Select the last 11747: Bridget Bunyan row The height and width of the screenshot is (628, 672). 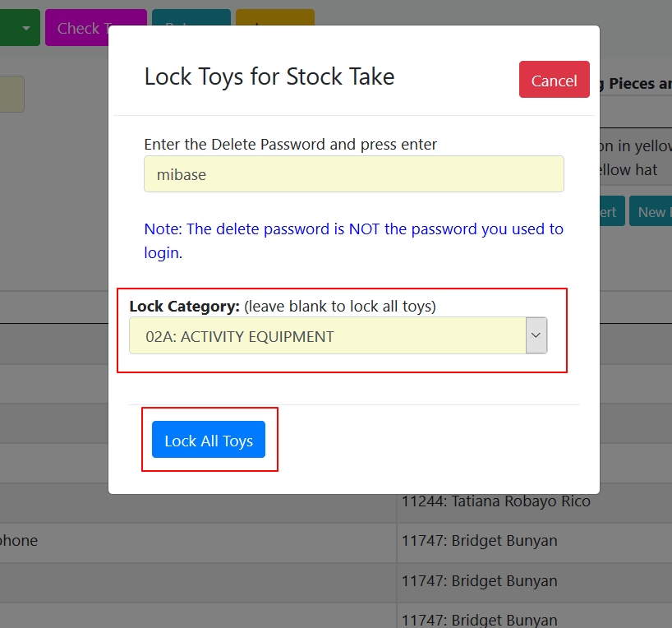479,620
